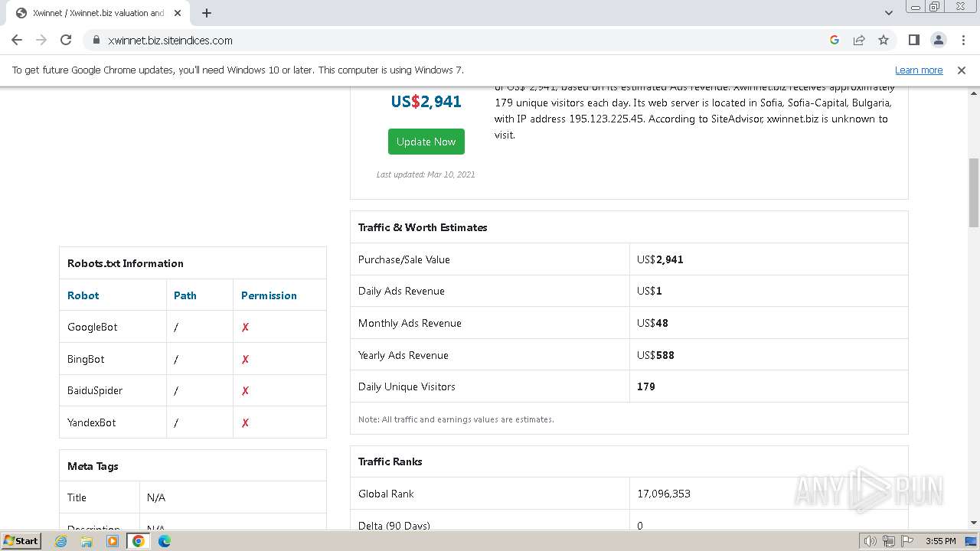The image size is (980, 551).
Task: Open Chrome profile avatar
Action: click(939, 40)
